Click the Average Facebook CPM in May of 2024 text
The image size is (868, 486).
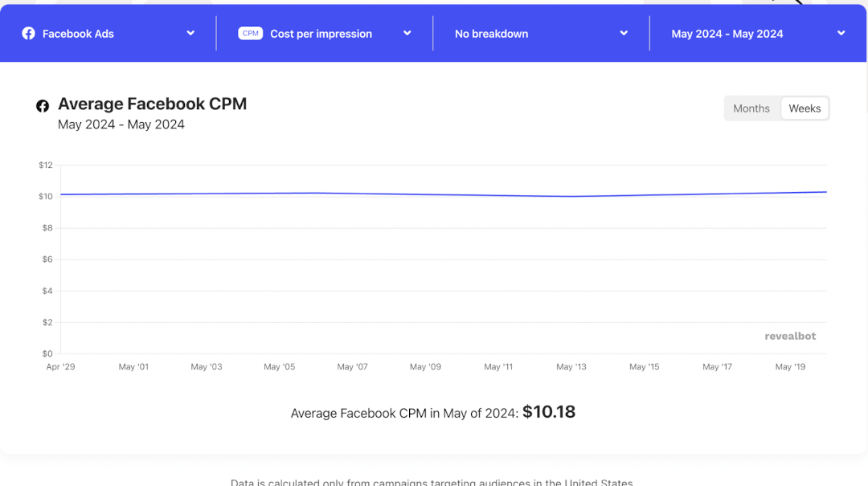(x=404, y=414)
